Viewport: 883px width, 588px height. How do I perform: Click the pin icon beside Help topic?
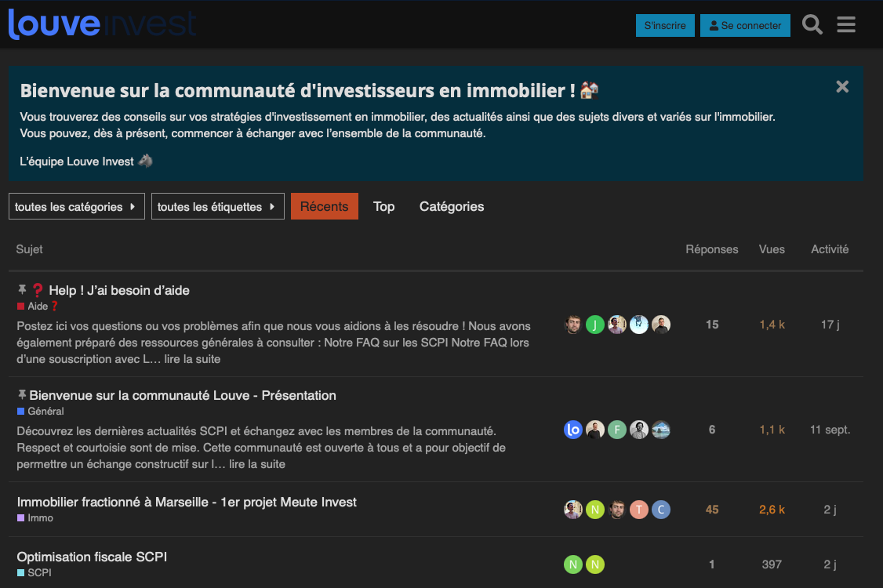pyautogui.click(x=22, y=289)
